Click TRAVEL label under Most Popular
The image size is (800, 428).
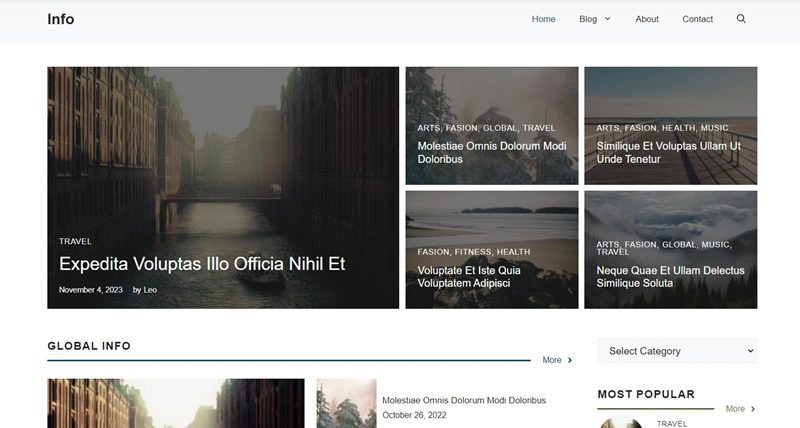point(671,424)
